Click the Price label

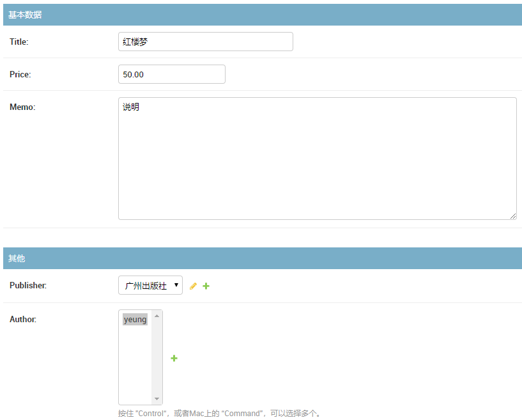pos(20,74)
